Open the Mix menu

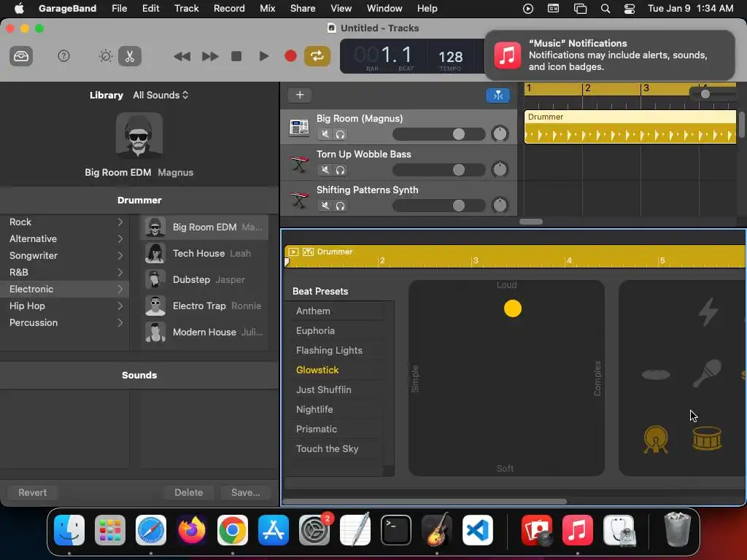pyautogui.click(x=267, y=9)
